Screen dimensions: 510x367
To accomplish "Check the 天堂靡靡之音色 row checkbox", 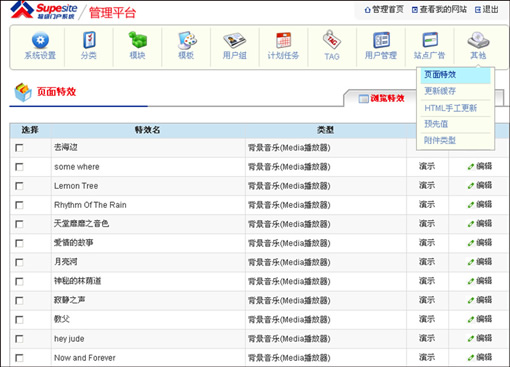I will click(19, 224).
